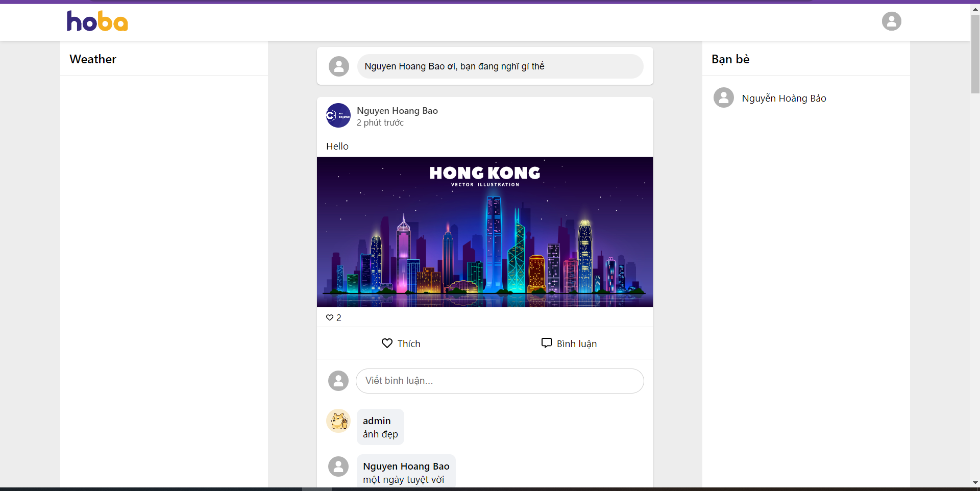Viewport: 980px width, 491px height.
Task: Click the hoba logo
Action: tap(96, 21)
